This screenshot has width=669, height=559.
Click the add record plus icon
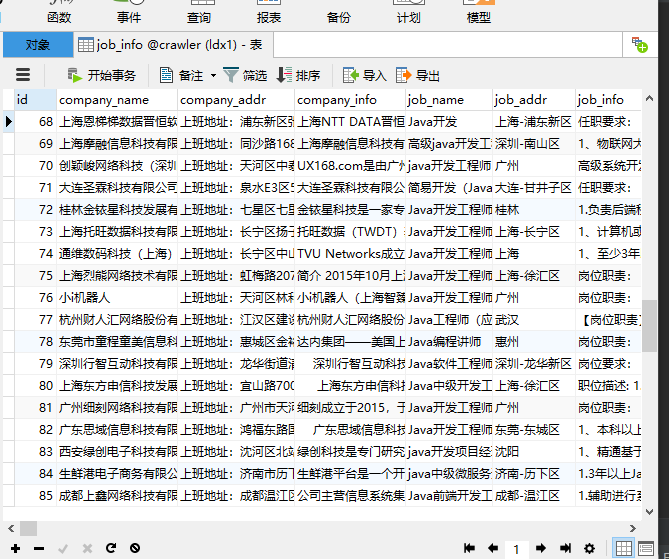[x=15, y=548]
